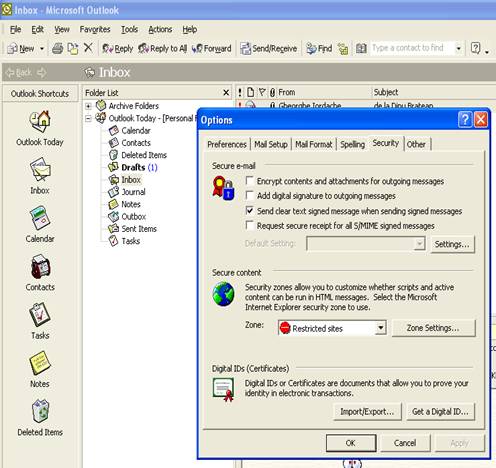Open the Help menu
Viewport: 496px width, 468px height.
pyautogui.click(x=189, y=29)
